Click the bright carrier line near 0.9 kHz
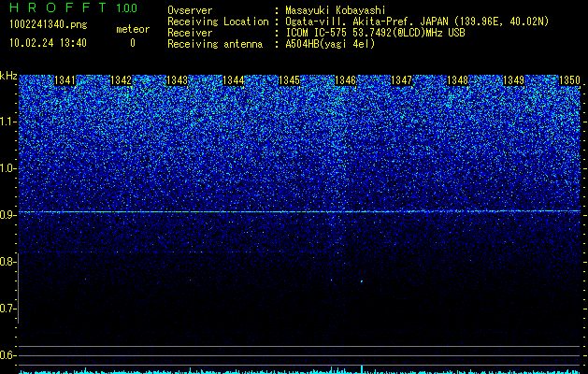 tap(299, 211)
